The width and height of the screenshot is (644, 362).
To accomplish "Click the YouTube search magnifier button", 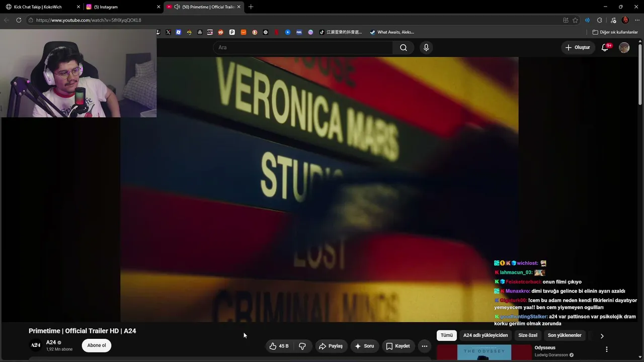I will pyautogui.click(x=404, y=47).
